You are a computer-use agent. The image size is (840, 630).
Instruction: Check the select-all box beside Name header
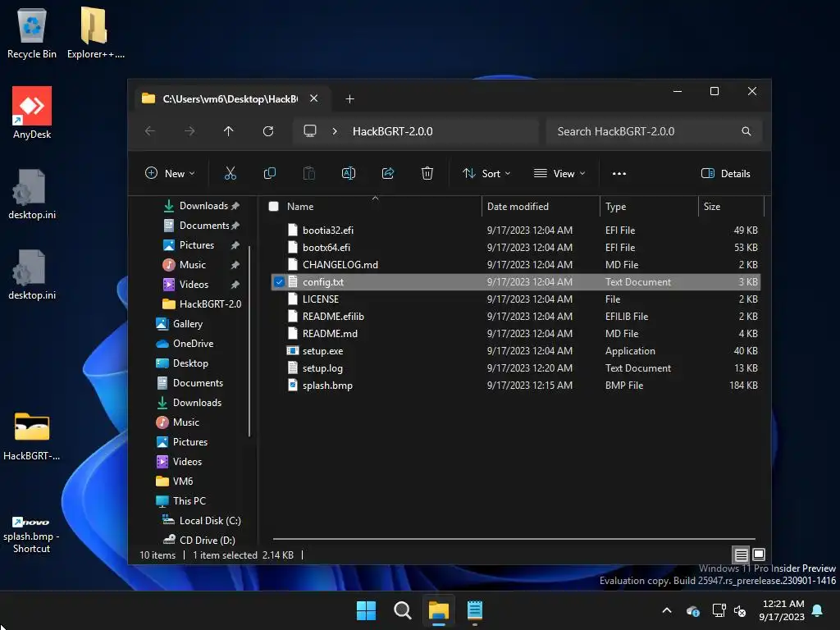coord(274,206)
